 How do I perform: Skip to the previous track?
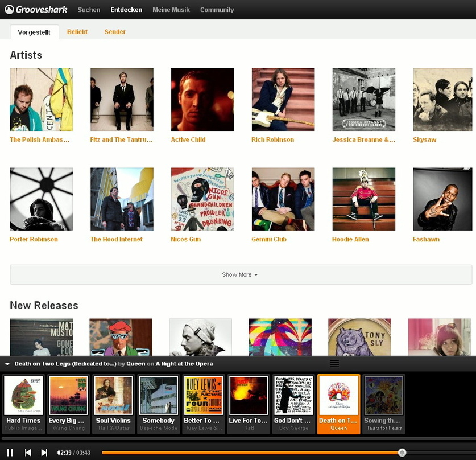pyautogui.click(x=28, y=453)
